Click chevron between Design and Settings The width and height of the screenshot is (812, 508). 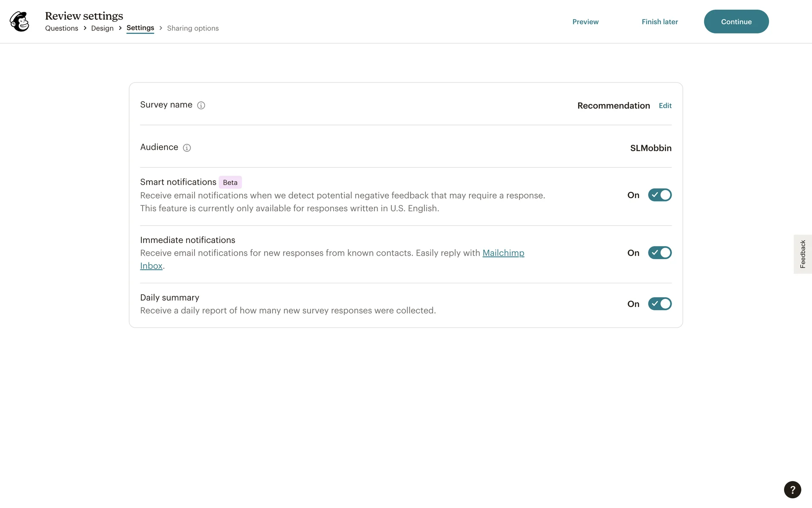coord(120,28)
